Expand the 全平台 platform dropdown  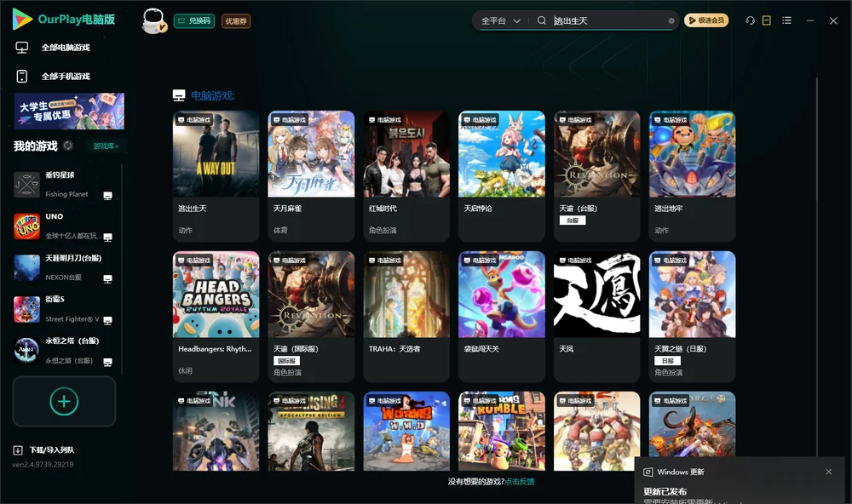[x=501, y=20]
